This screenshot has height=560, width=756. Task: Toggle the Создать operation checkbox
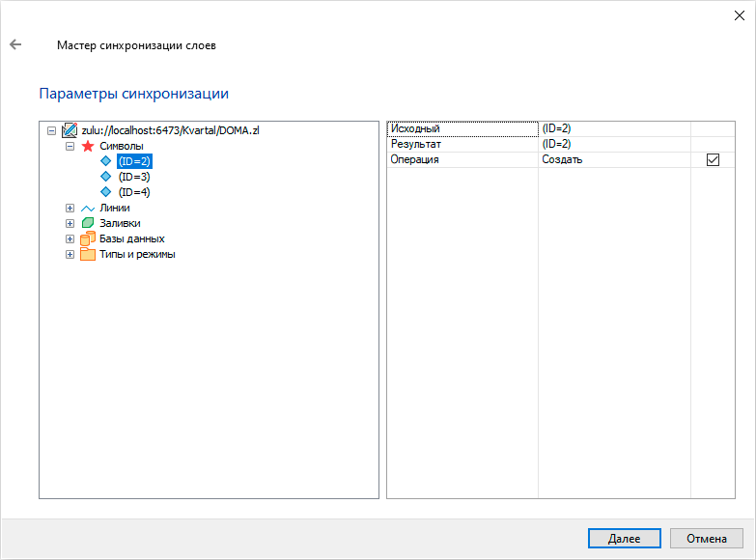[x=714, y=159]
